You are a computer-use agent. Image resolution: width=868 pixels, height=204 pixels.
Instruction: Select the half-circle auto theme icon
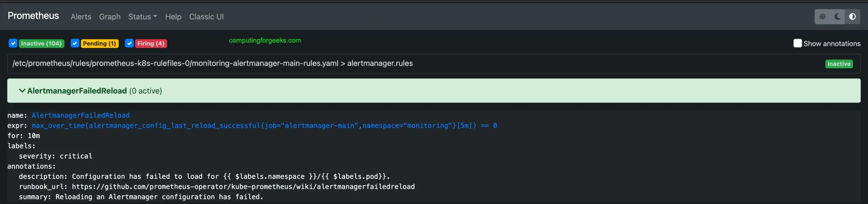tap(852, 17)
